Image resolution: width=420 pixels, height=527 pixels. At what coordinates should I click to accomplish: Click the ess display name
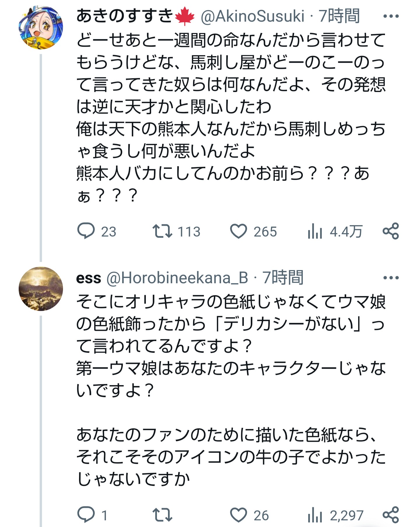[x=89, y=278]
